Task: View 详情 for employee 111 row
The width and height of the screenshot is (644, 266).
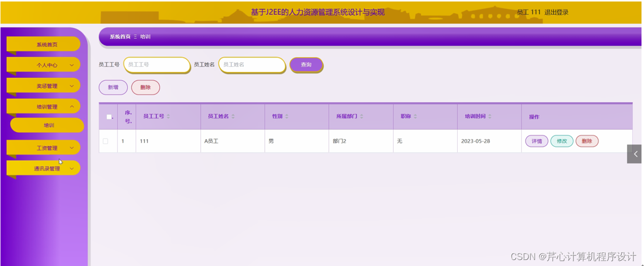Action: (x=537, y=141)
